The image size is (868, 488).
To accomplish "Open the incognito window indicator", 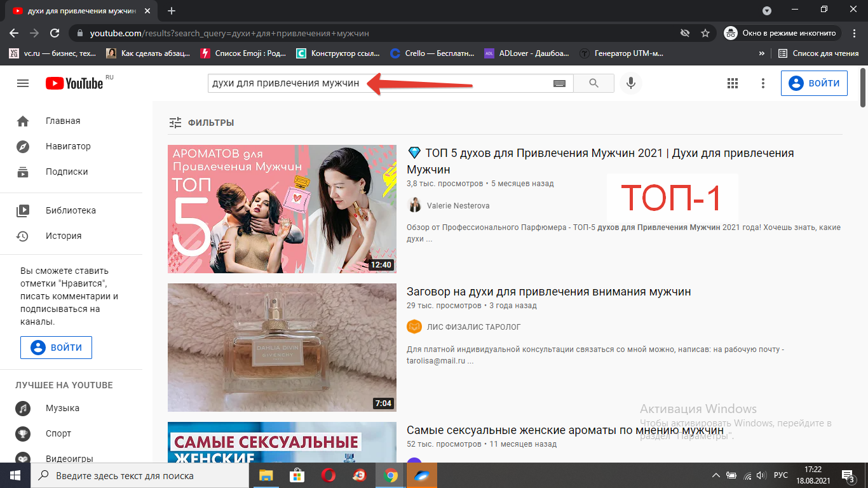I will tap(783, 33).
